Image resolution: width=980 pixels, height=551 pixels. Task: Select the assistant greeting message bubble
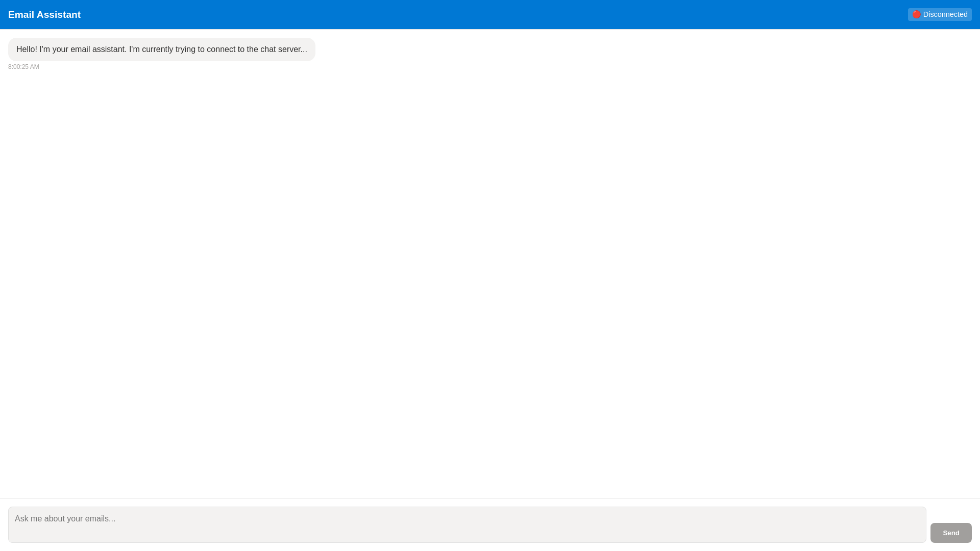(x=162, y=49)
